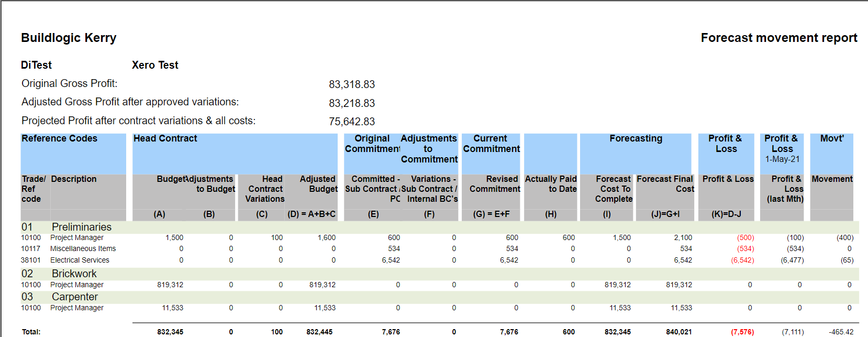Click the Forecast Final Cost header
The height and width of the screenshot is (337, 868).
point(665,184)
